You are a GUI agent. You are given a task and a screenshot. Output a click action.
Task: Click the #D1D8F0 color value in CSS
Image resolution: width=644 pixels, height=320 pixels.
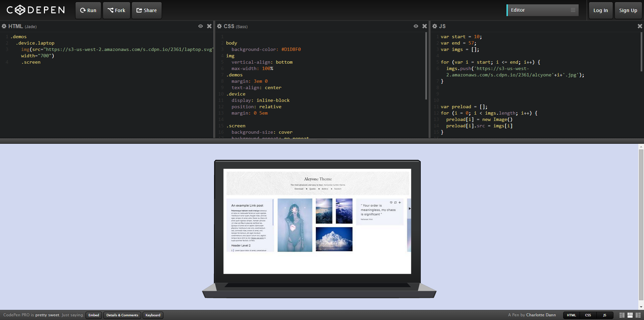[x=291, y=49]
